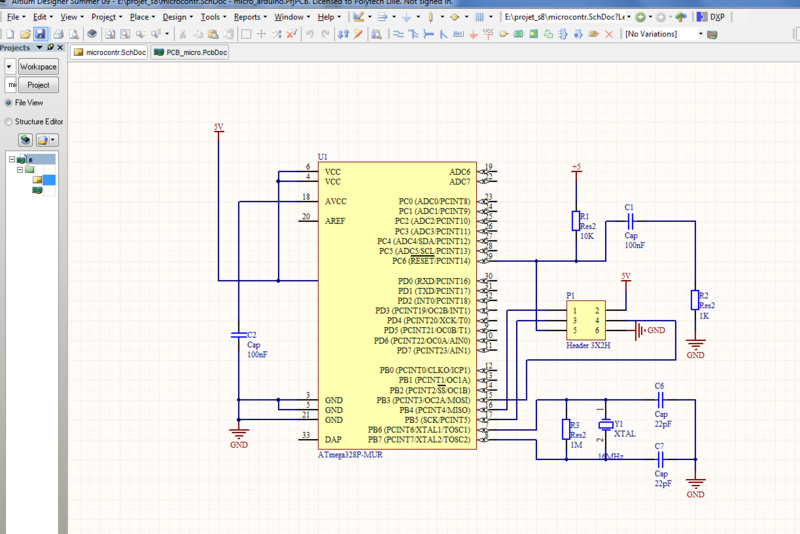Click the Cut scissors icon
The width and height of the screenshot is (800, 534).
pos(181,34)
